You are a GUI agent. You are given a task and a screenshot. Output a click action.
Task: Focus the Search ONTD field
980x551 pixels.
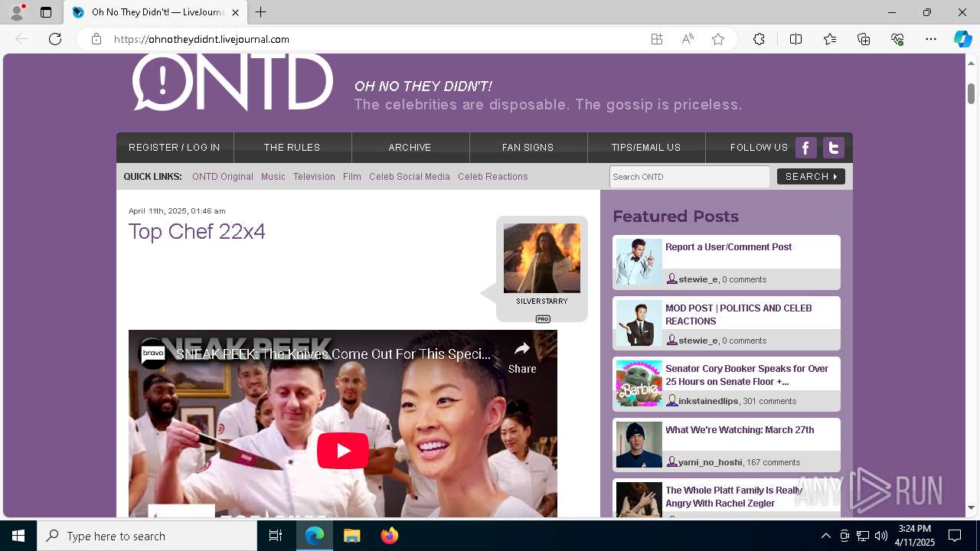(x=690, y=177)
